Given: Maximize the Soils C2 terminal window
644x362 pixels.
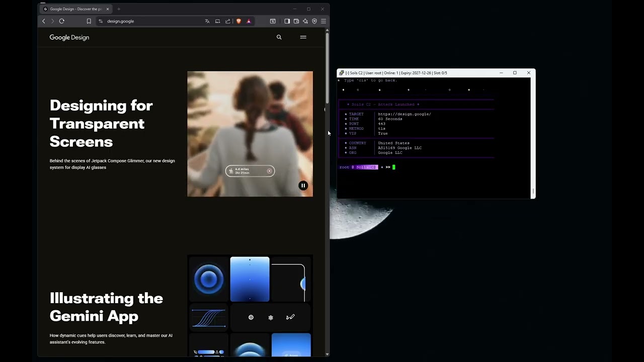Looking at the screenshot, I should (x=515, y=73).
